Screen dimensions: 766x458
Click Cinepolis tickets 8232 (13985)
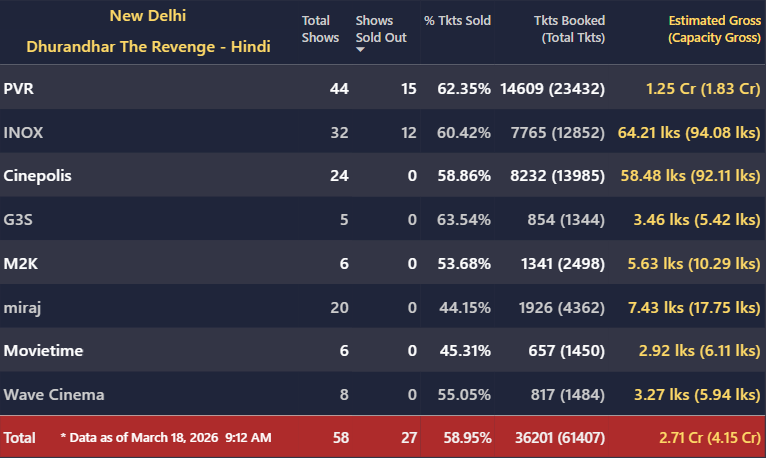pyautogui.click(x=557, y=176)
